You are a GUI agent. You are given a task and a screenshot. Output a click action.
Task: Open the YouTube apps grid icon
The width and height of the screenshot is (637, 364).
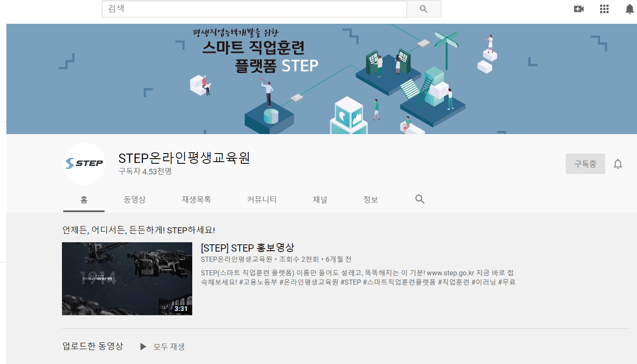pyautogui.click(x=604, y=9)
